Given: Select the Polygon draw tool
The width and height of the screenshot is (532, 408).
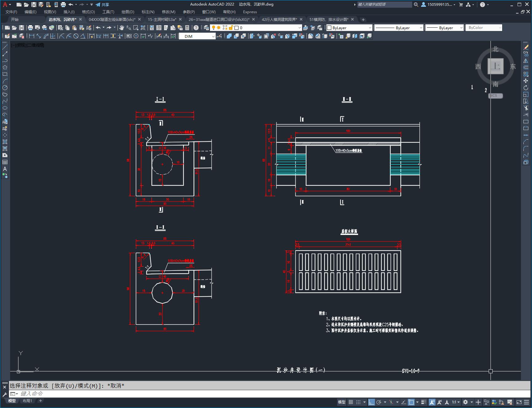Looking at the screenshot, I should [5, 67].
